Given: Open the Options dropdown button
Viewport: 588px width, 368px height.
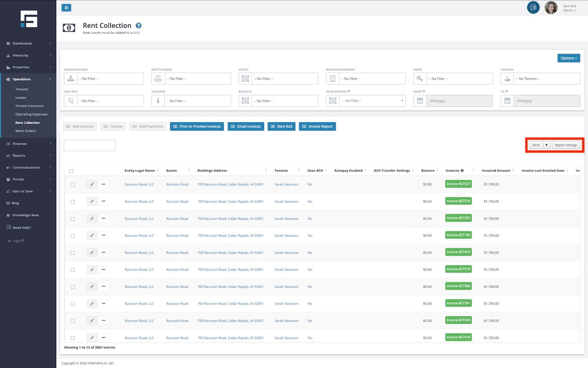Looking at the screenshot, I should (568, 58).
